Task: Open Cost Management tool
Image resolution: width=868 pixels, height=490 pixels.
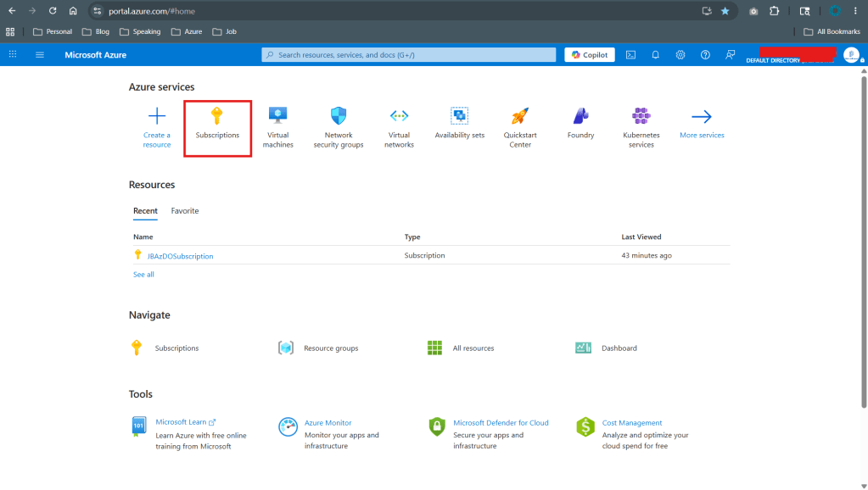Action: coord(632,422)
